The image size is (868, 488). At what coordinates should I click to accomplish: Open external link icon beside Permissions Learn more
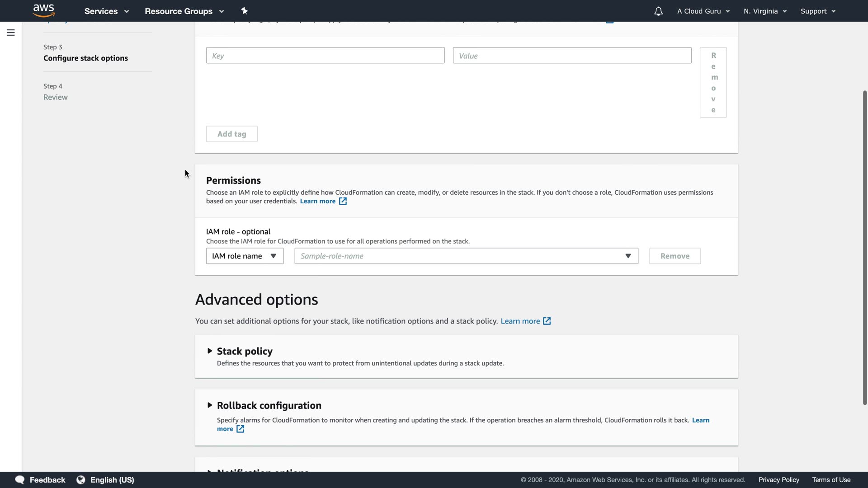pos(343,202)
